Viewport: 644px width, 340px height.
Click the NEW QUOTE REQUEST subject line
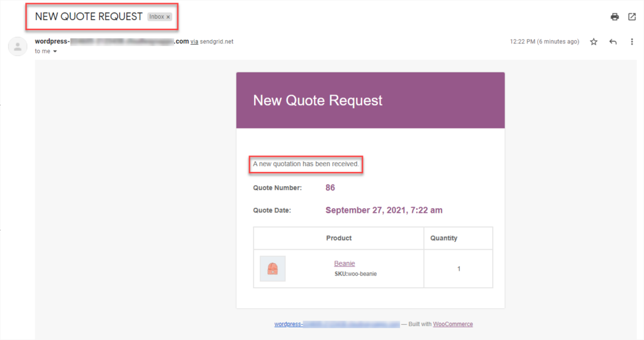tap(89, 16)
